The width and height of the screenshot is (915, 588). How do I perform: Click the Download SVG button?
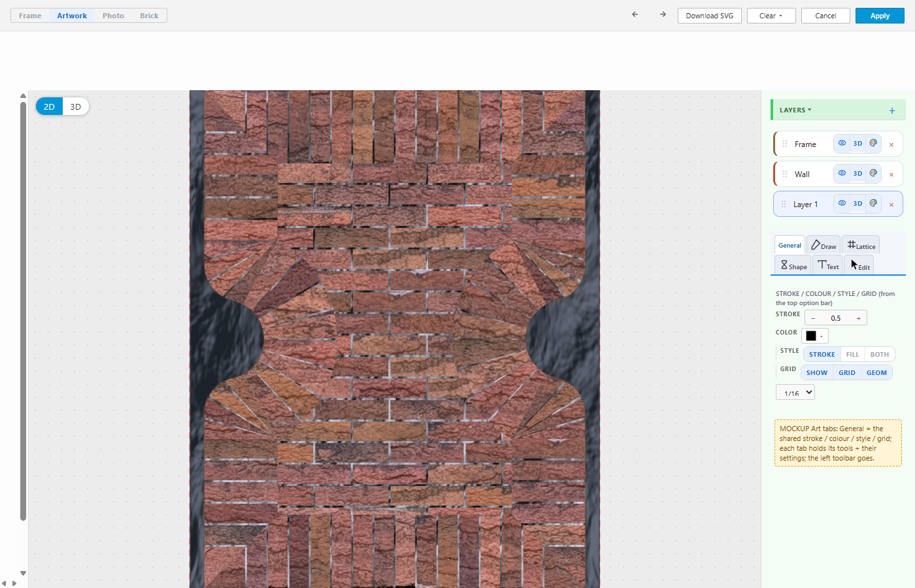coord(709,16)
